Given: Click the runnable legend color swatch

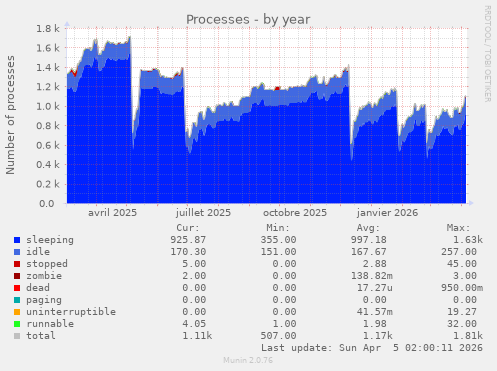Looking at the screenshot, I should (17, 324).
